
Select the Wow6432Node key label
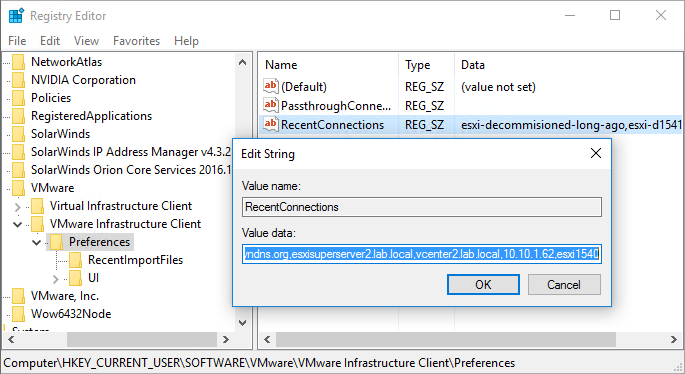point(71,314)
